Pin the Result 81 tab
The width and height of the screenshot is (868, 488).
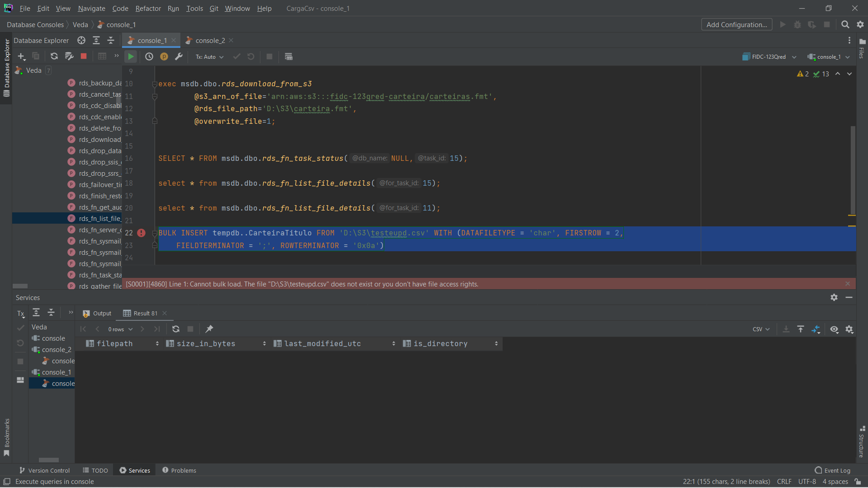pos(209,329)
